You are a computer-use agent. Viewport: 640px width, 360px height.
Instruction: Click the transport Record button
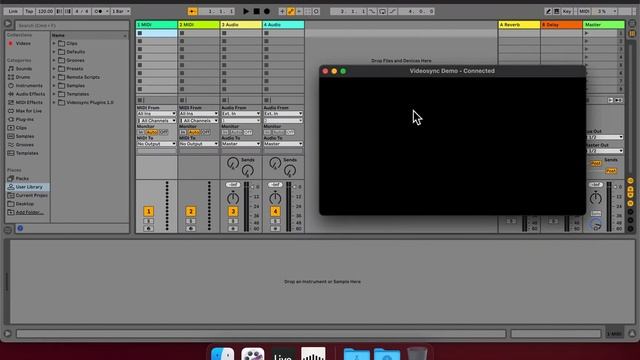point(267,11)
